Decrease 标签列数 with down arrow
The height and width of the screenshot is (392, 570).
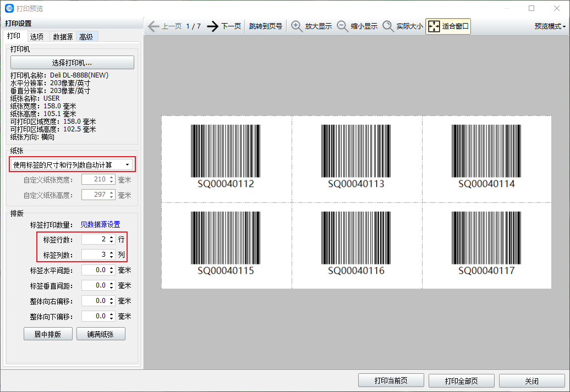point(112,257)
